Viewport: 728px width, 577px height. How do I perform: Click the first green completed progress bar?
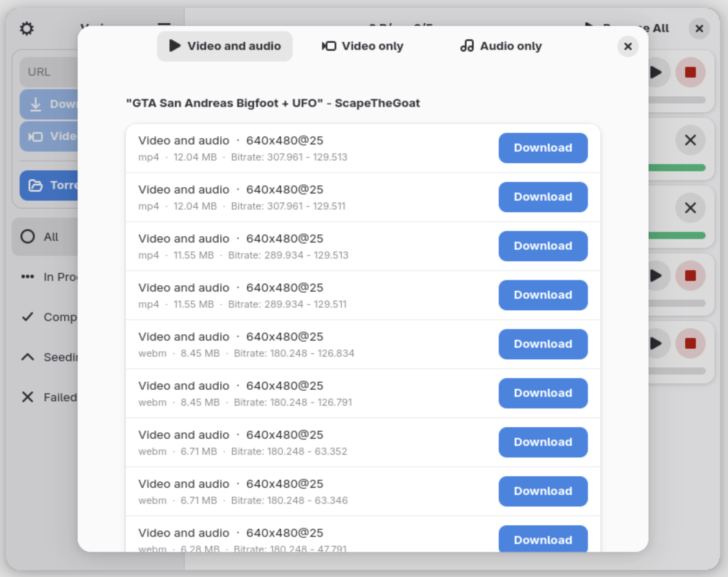click(x=676, y=168)
